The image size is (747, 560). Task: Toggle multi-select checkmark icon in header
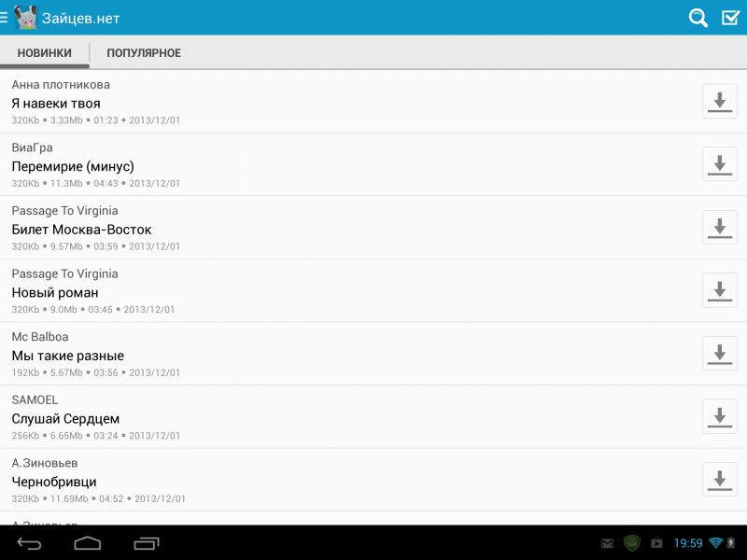pyautogui.click(x=730, y=18)
